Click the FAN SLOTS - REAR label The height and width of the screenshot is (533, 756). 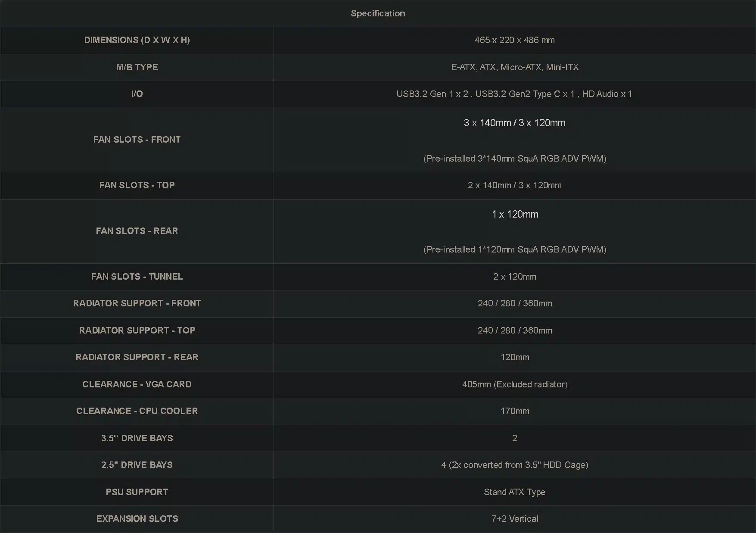[137, 231]
